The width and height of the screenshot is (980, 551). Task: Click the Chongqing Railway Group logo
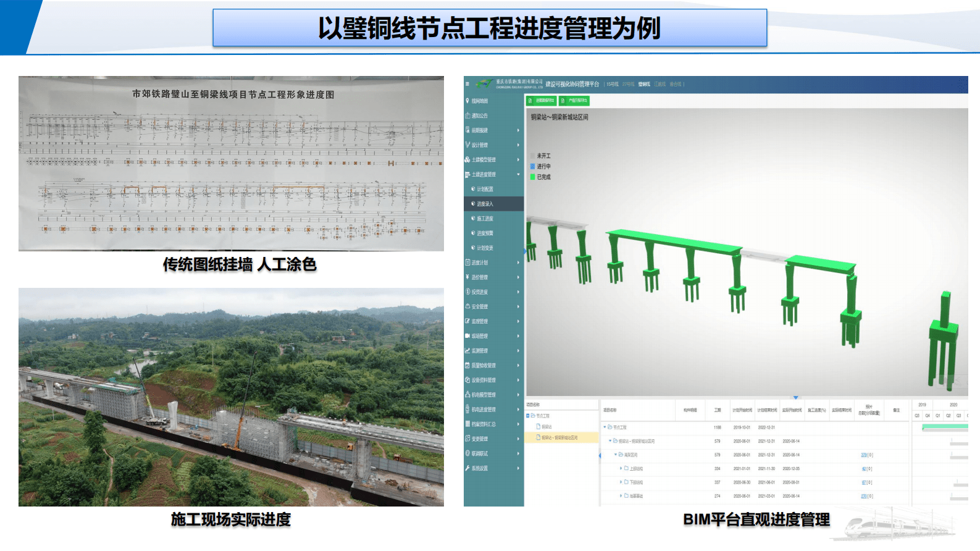(485, 83)
